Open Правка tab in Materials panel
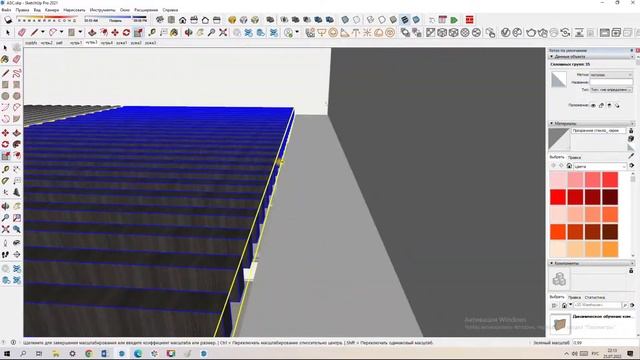The width and height of the screenshot is (640, 360). [574, 157]
